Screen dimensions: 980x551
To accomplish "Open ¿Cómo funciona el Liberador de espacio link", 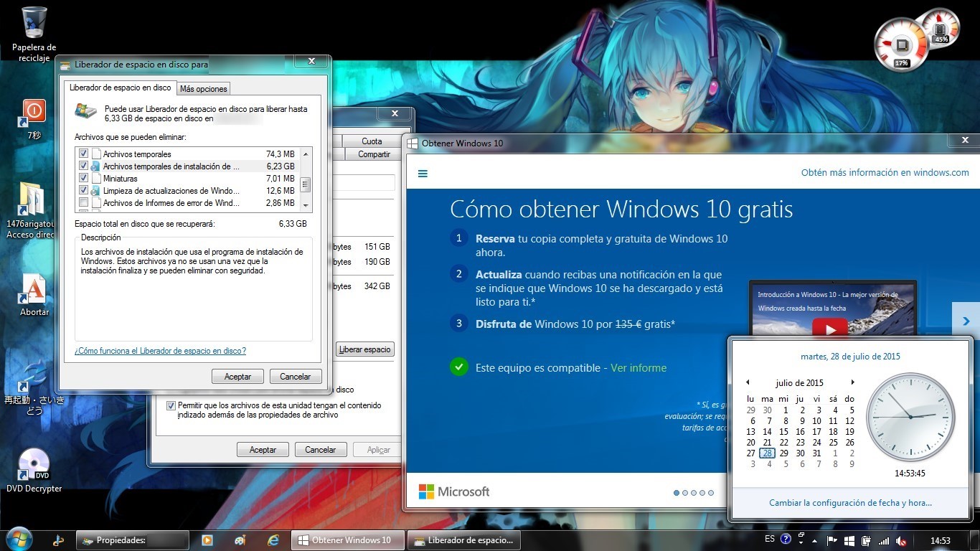I will pos(160,351).
